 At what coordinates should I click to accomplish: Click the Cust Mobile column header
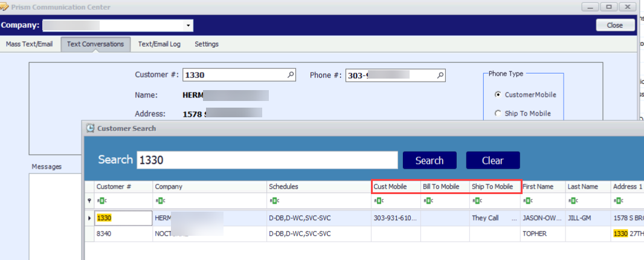tap(396, 186)
